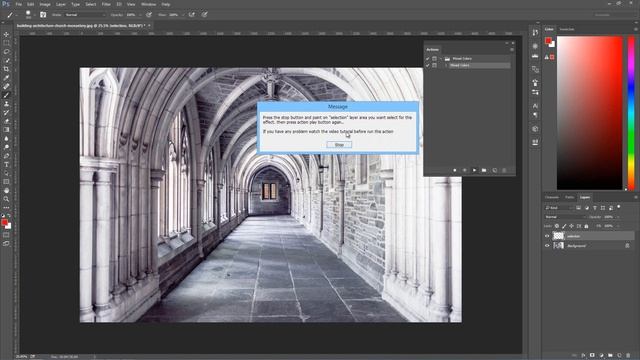Open layer blend mode dropdown
The width and height of the screenshot is (640, 360).
coord(564,217)
